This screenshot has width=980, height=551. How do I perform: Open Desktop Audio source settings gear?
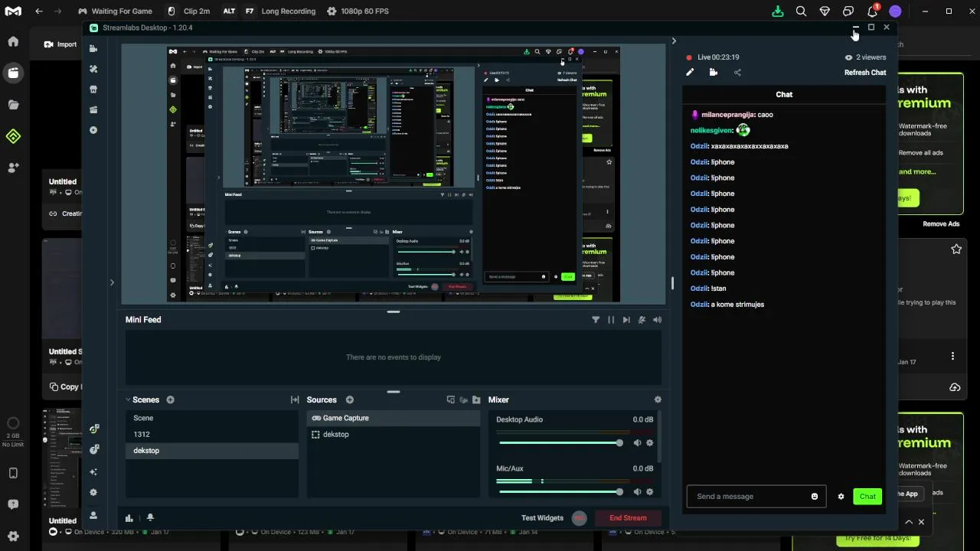(x=650, y=443)
